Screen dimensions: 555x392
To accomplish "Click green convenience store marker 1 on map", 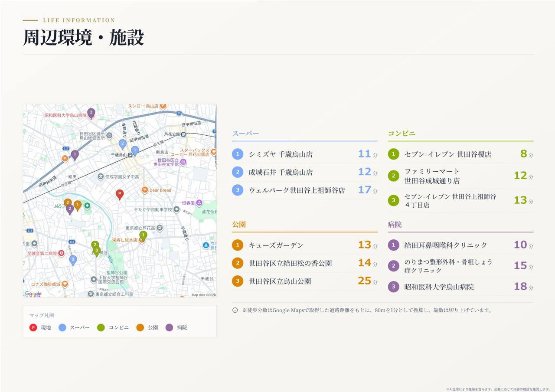I will [143, 235].
